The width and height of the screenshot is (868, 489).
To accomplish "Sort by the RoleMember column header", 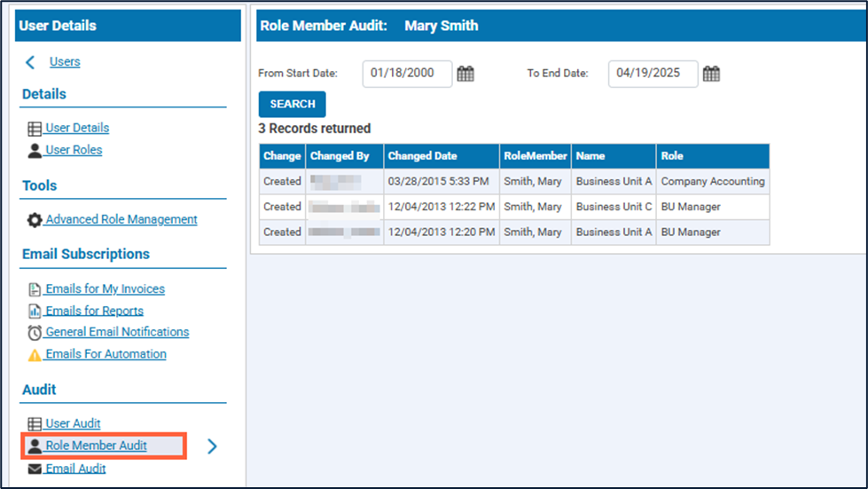I will (x=536, y=156).
